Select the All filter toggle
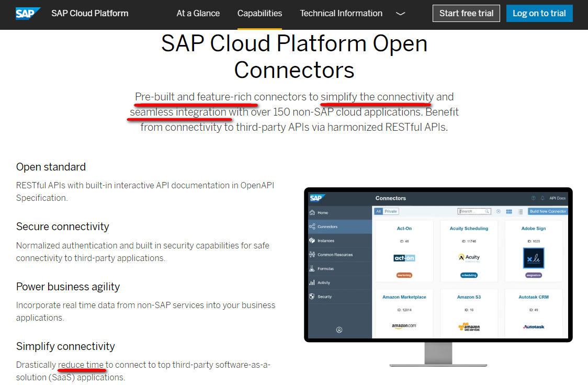Image resolution: width=588 pixels, height=385 pixels. point(378,211)
